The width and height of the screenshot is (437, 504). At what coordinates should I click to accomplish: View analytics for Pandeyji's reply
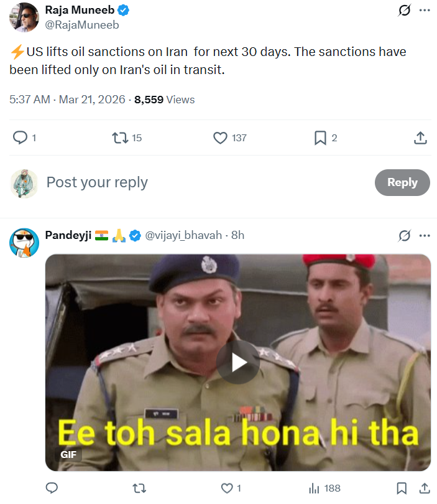[315, 488]
